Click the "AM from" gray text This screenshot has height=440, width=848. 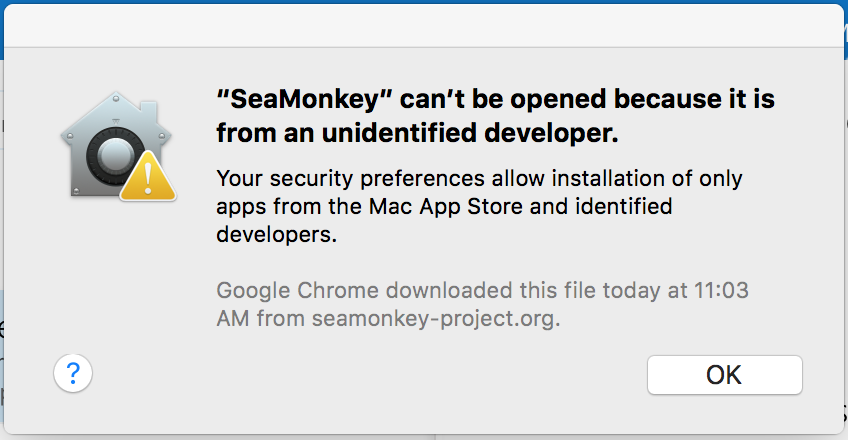pos(261,319)
